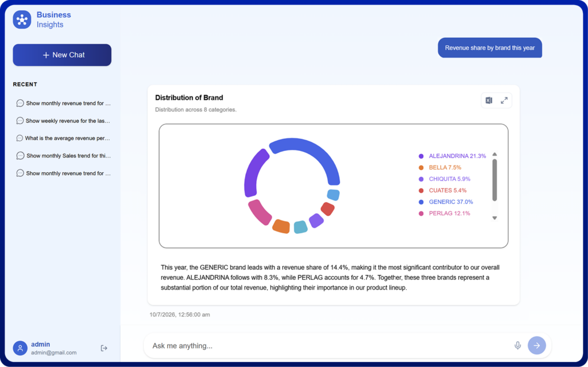This screenshot has height=367, width=588.
Task: Activate the microphone voice input icon
Action: pyautogui.click(x=517, y=345)
